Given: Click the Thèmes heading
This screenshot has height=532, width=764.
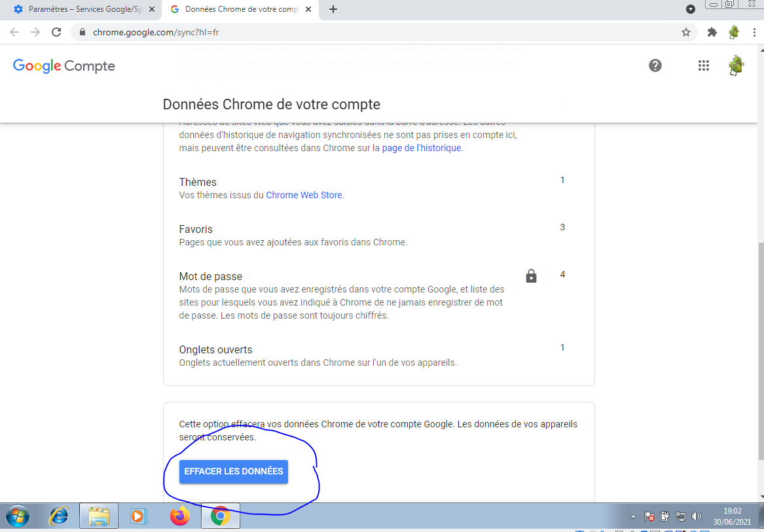Looking at the screenshot, I should pyautogui.click(x=198, y=182).
